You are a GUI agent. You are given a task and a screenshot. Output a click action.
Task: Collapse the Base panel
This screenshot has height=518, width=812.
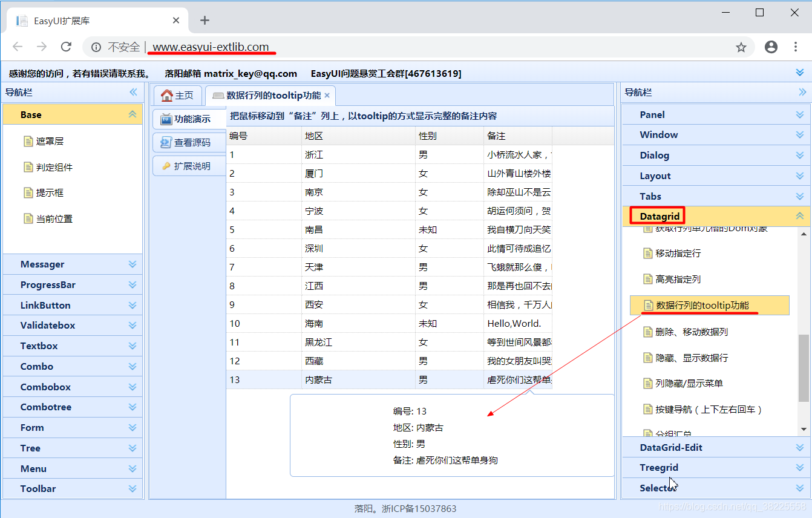(132, 114)
